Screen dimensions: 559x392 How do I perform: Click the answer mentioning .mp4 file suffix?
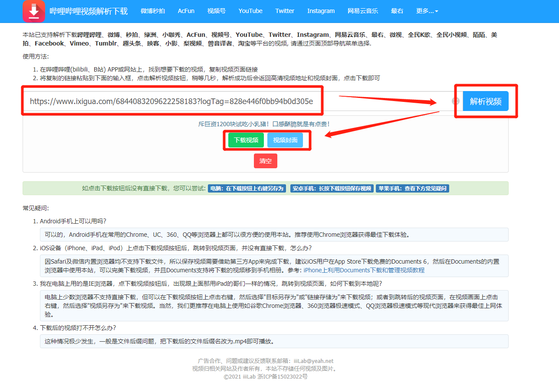point(274,341)
